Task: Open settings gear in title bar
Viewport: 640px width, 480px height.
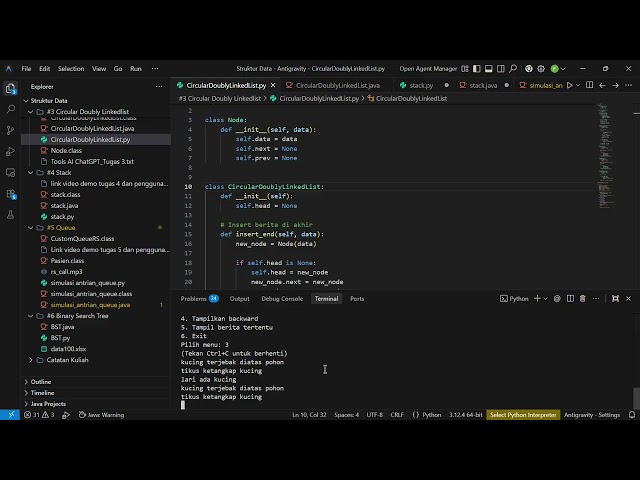Action: pyautogui.click(x=541, y=69)
